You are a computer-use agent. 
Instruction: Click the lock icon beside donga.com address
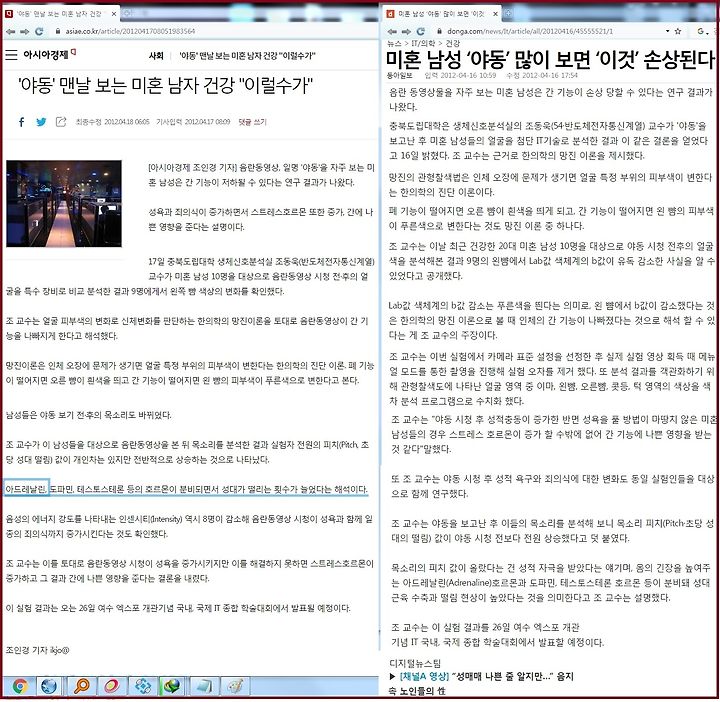[439, 31]
